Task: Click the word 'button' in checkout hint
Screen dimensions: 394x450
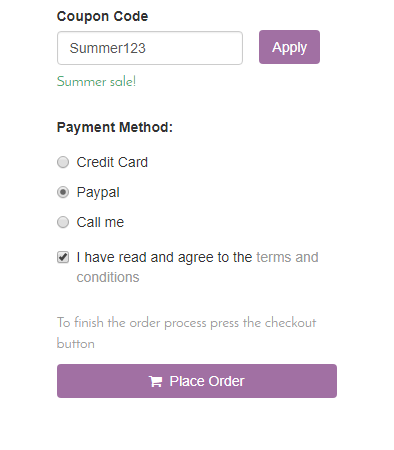Action: tap(76, 344)
